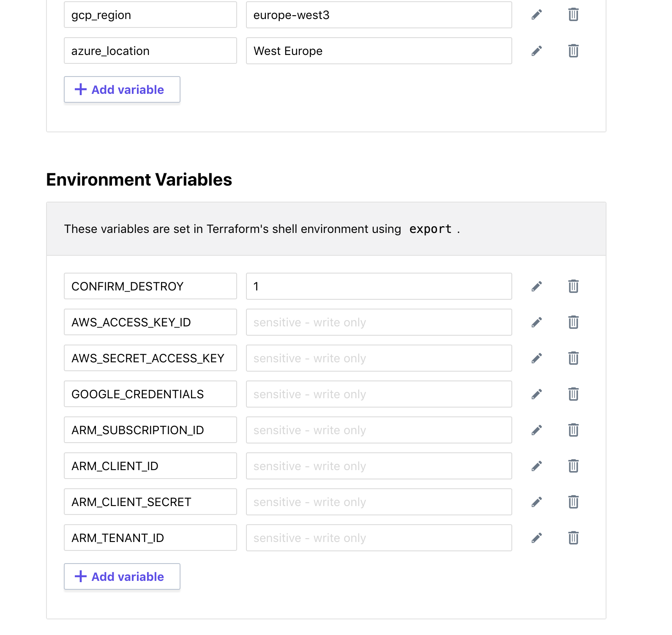Screen dimensions: 672x635
Task: Edit the ARM_TENANT_ID variable
Action: click(537, 538)
